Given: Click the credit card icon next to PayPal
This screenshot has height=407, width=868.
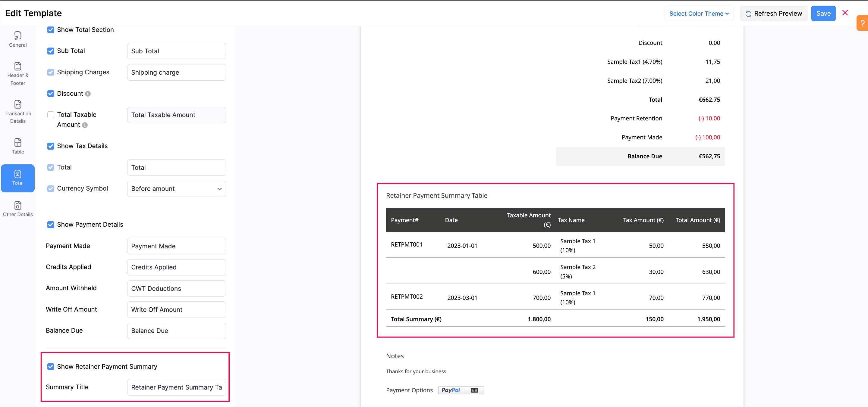Looking at the screenshot, I should pos(475,390).
